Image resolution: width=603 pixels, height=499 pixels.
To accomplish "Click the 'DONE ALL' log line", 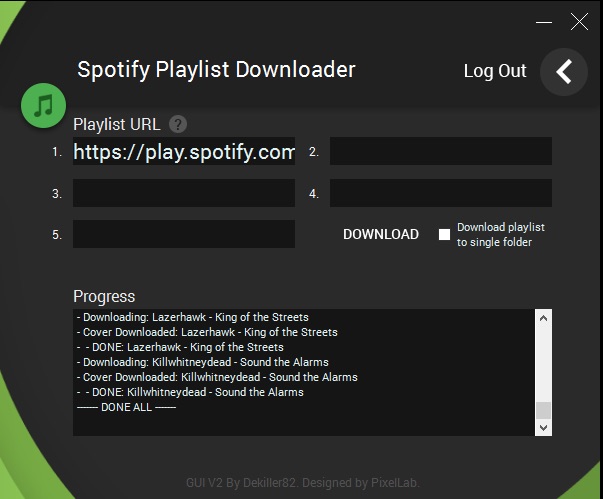I will coord(127,407).
